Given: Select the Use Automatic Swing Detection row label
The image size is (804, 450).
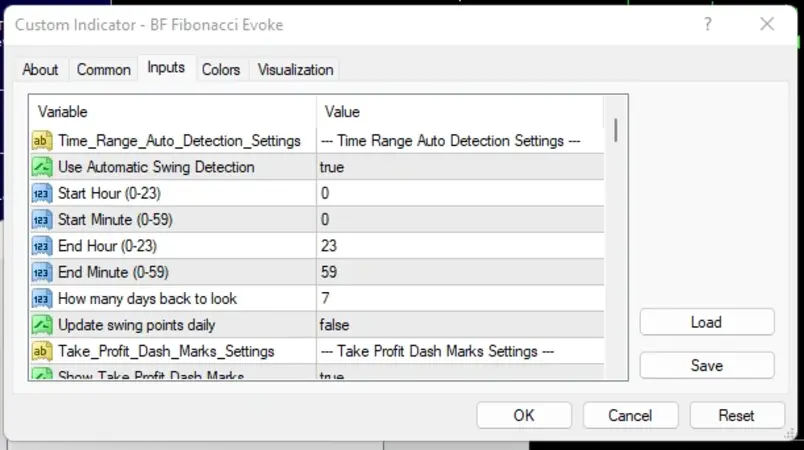Looking at the screenshot, I should (156, 167).
